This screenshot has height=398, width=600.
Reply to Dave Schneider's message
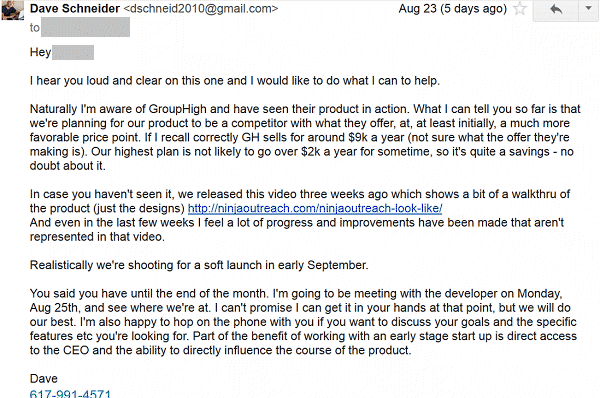tap(556, 10)
